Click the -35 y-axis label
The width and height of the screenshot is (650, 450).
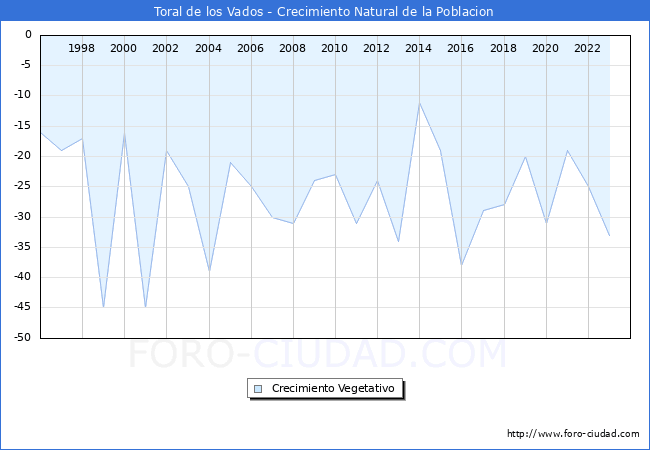22,247
